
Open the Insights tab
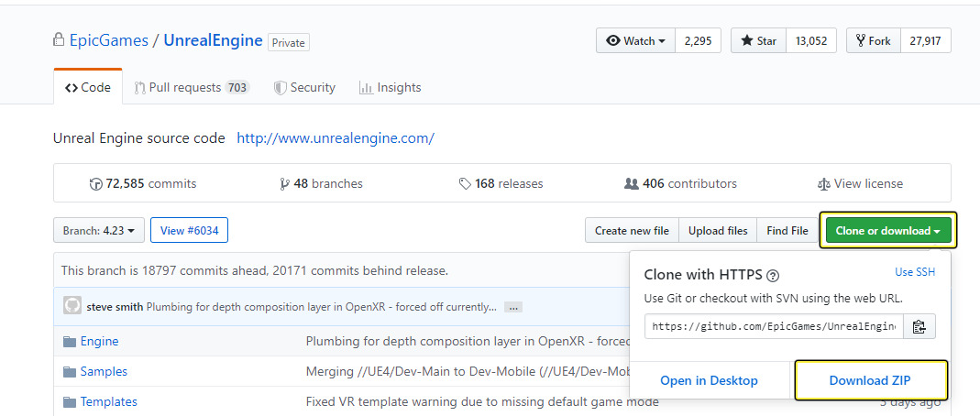[391, 87]
